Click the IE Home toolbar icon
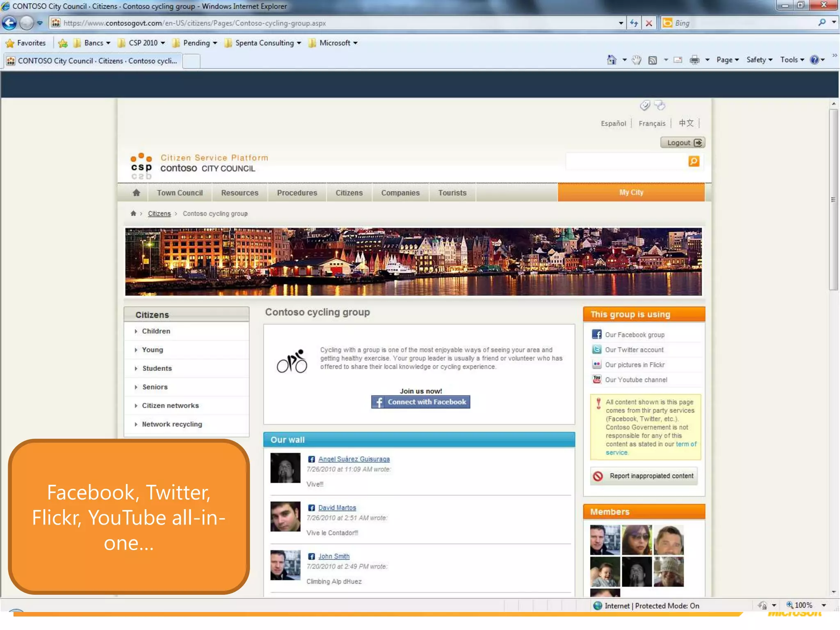The image size is (840, 630). [611, 60]
